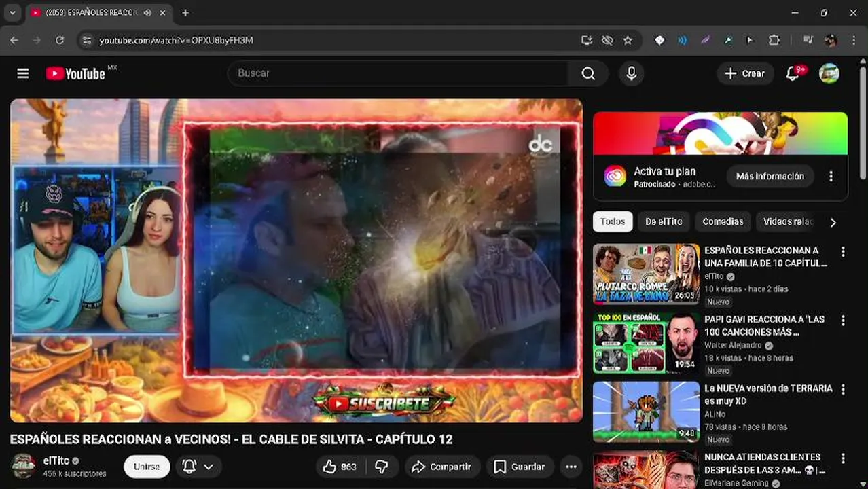Open the YouTube hamburger guide menu
The width and height of the screenshot is (868, 489).
pyautogui.click(x=23, y=73)
